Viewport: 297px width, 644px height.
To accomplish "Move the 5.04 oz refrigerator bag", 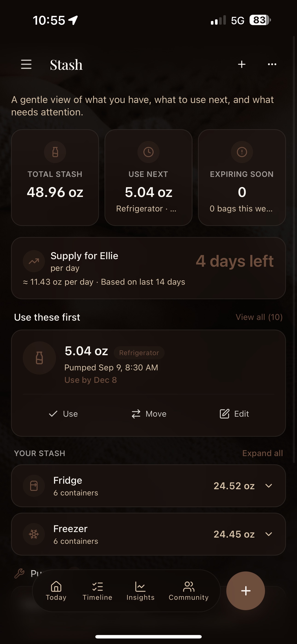I will click(x=149, y=414).
